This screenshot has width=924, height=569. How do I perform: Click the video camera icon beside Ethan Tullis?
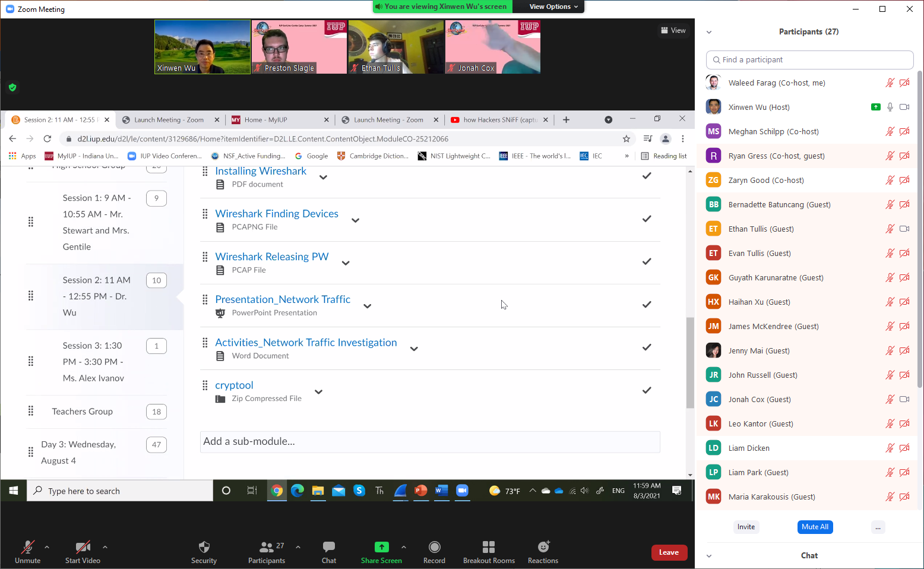[904, 229]
